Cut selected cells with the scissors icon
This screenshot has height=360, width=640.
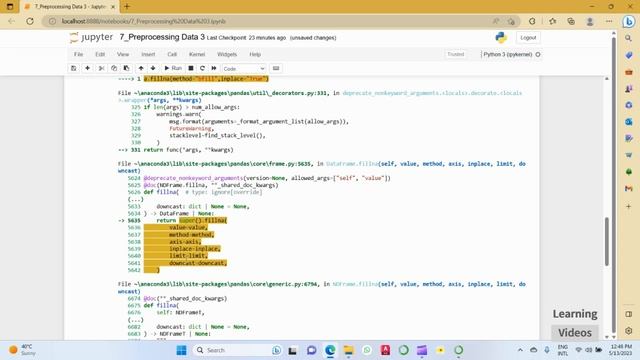coord(102,68)
